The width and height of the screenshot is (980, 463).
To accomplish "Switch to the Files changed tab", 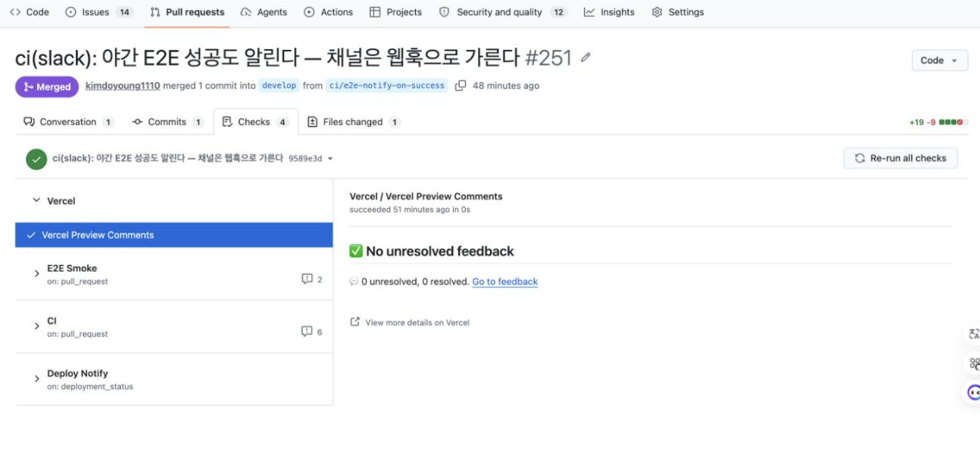I will coord(354,122).
